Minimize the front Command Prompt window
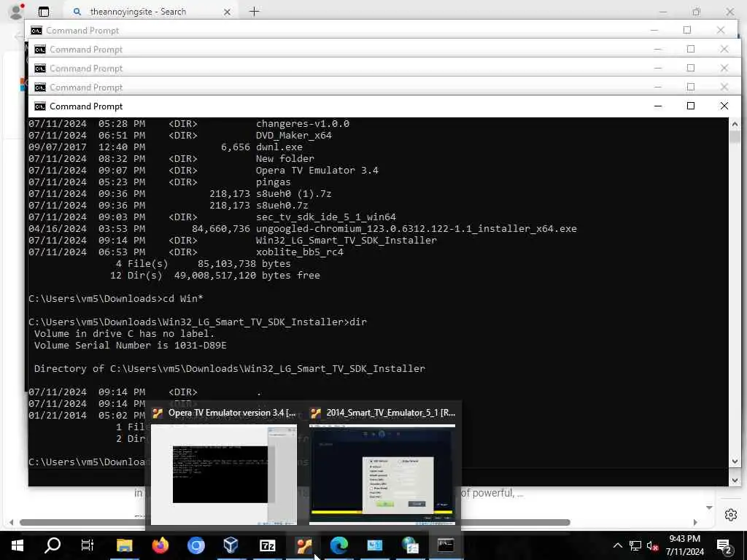The height and width of the screenshot is (560, 747). [658, 106]
